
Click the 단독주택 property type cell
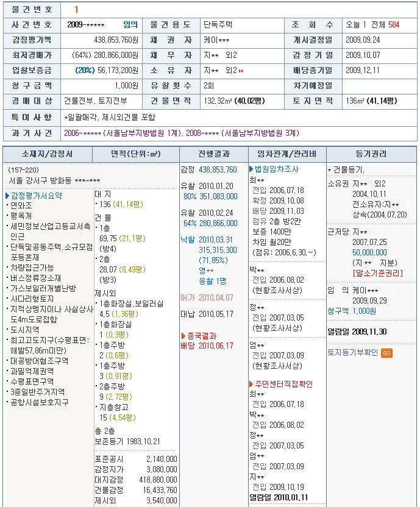(242, 24)
